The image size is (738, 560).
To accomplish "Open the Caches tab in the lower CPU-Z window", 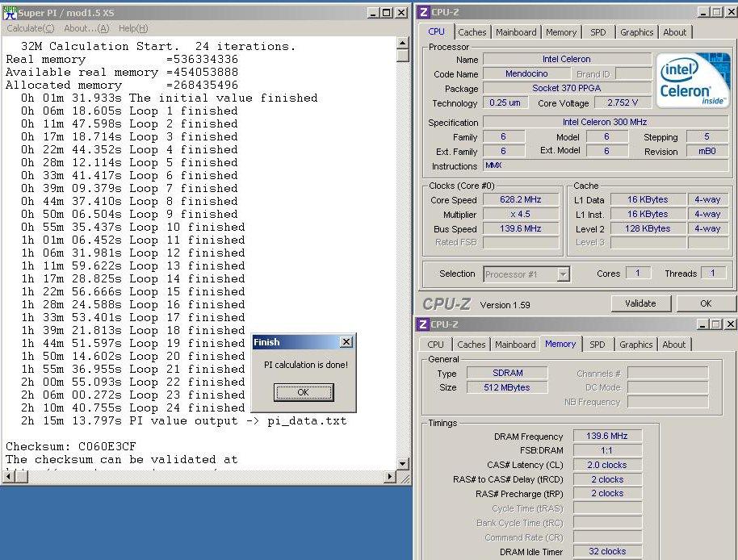I will point(471,345).
